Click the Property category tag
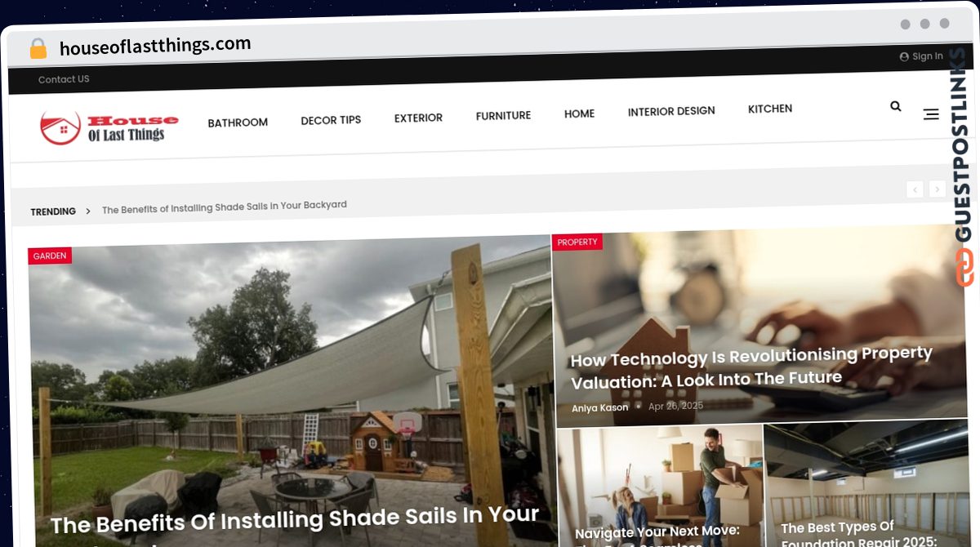The height and width of the screenshot is (547, 980). (x=577, y=242)
